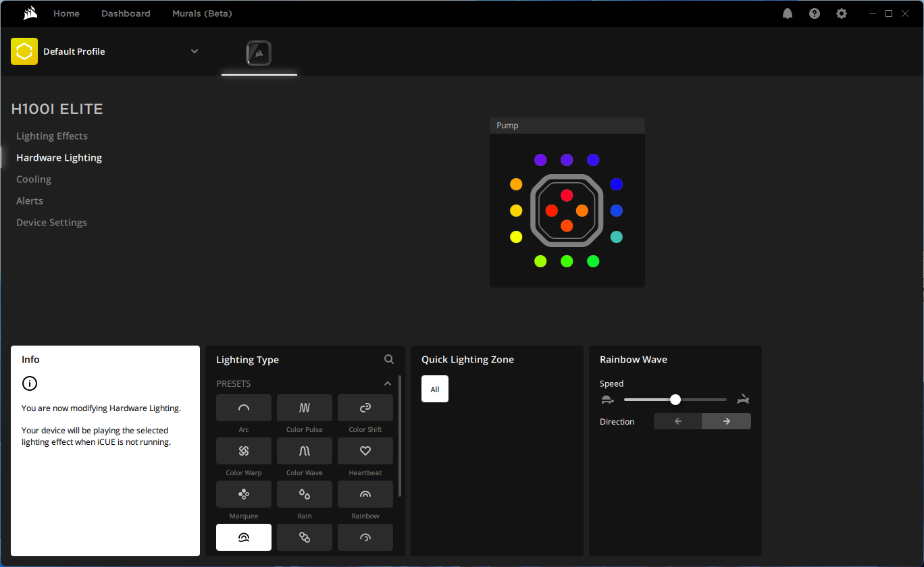Click the Rainbow Wave panel title
The height and width of the screenshot is (567, 924).
(634, 359)
